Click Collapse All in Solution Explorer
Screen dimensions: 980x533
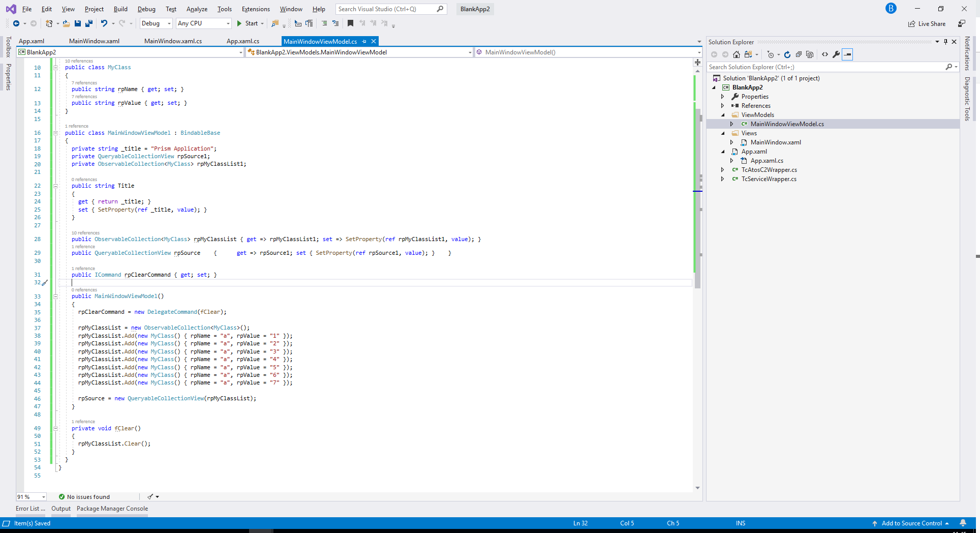click(x=799, y=54)
